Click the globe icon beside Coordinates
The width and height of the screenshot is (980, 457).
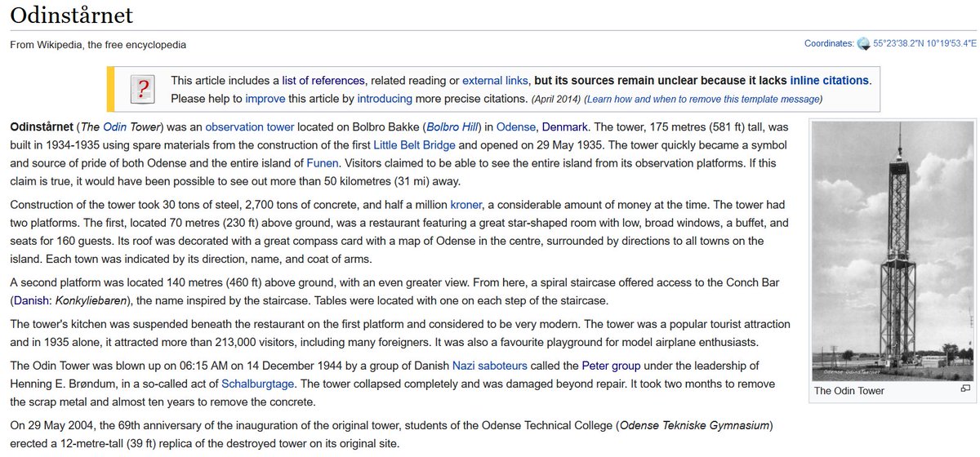coord(863,44)
